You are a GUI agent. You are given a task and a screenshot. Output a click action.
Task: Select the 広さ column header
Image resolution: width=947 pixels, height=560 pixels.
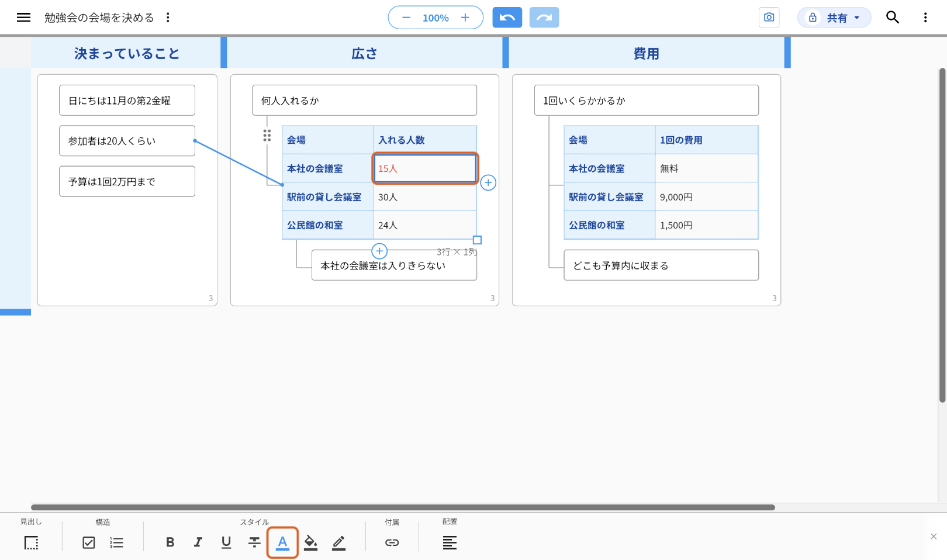365,53
